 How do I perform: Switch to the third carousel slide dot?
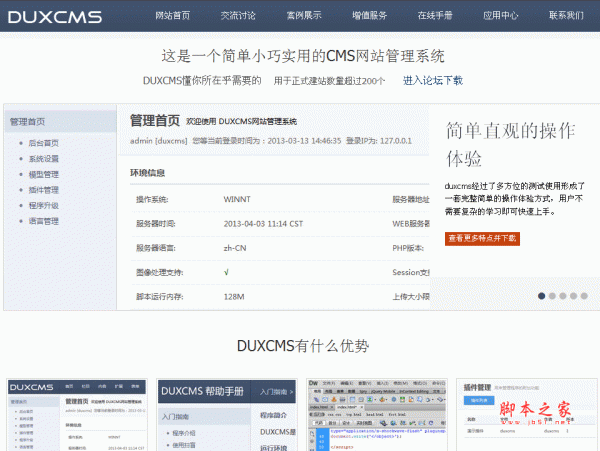click(563, 296)
